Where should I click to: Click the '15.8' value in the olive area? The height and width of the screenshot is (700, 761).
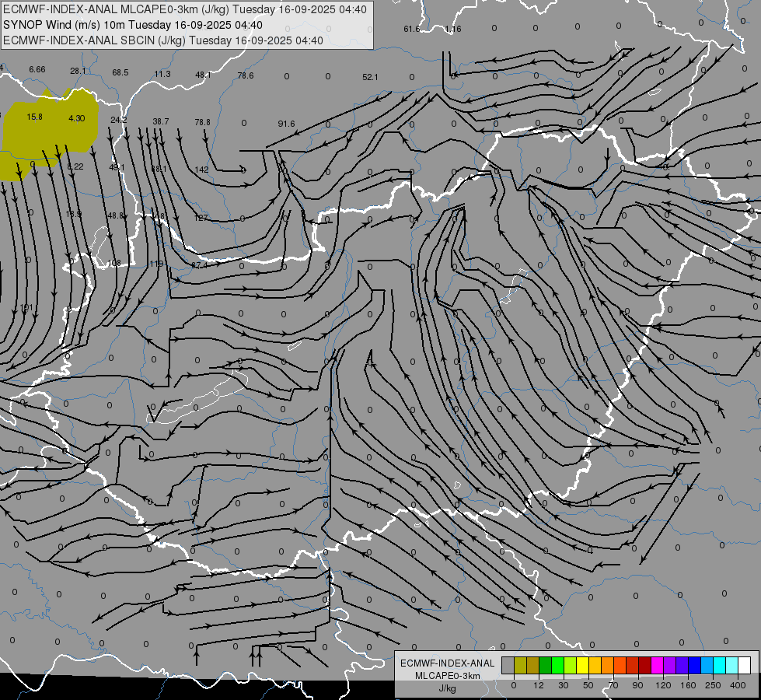point(34,117)
